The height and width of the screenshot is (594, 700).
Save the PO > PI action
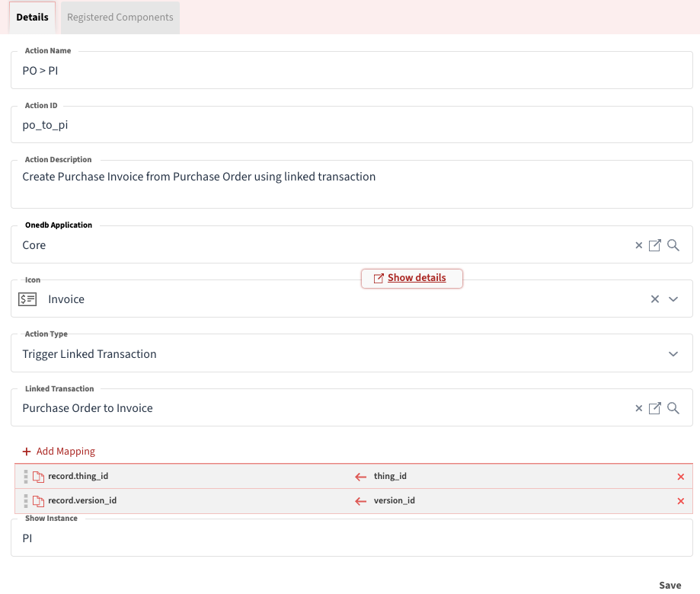670,585
